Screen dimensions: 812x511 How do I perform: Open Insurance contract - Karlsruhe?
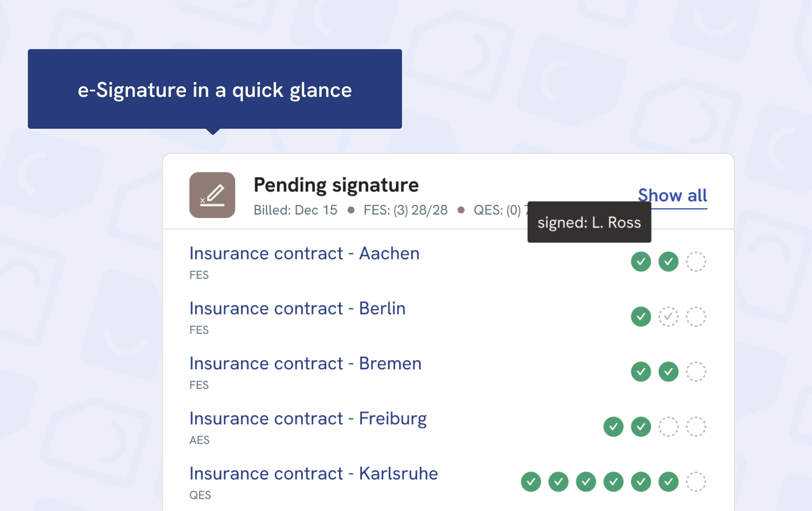point(313,474)
